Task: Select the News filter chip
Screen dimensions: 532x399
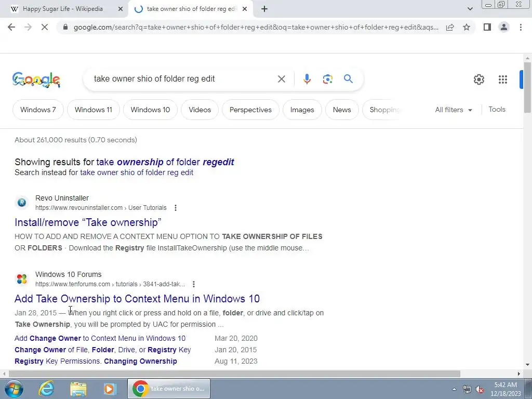Action: (342, 110)
